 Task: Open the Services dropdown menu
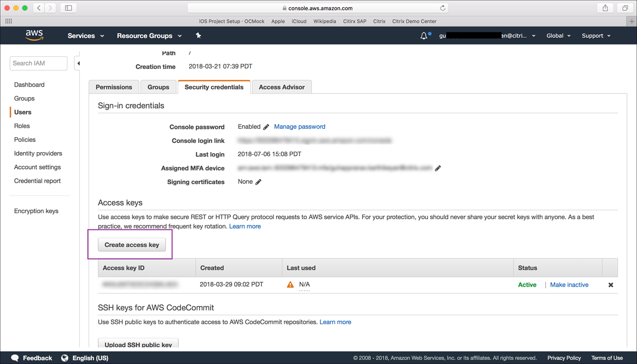point(86,35)
